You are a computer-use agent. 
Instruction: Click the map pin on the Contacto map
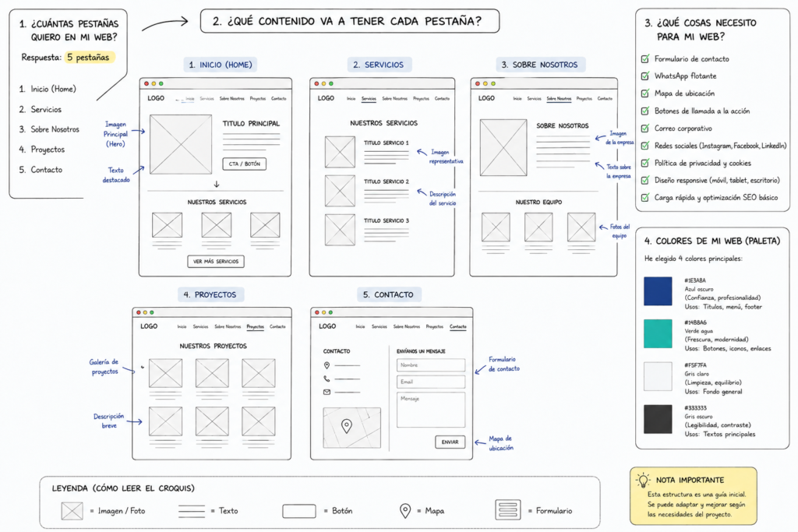click(347, 426)
